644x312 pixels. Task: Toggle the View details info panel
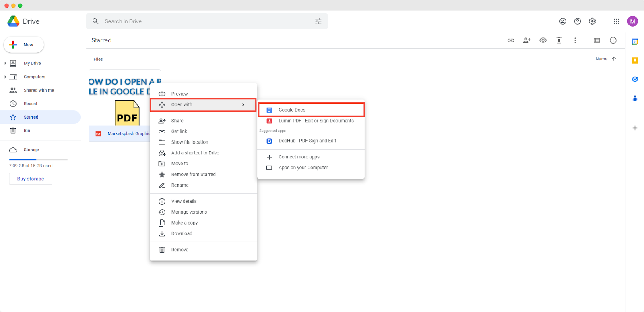pyautogui.click(x=613, y=40)
